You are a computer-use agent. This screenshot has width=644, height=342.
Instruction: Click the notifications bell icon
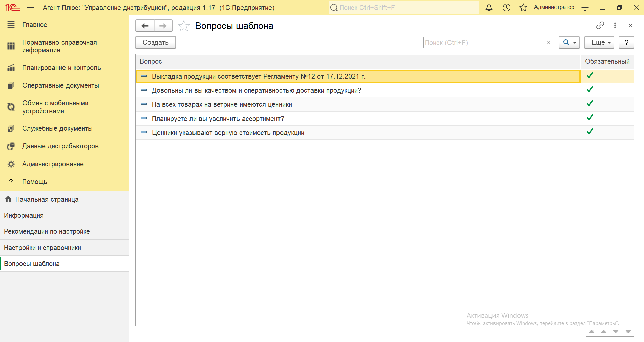[489, 8]
